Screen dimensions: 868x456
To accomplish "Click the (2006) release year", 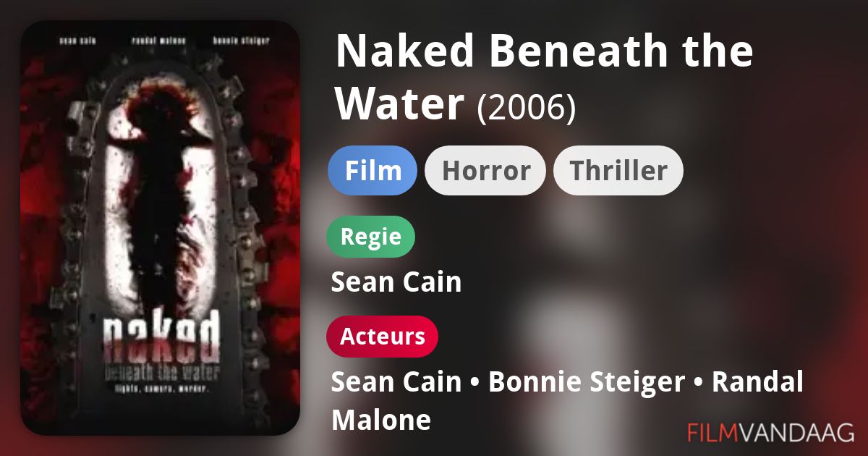I will 527,107.
